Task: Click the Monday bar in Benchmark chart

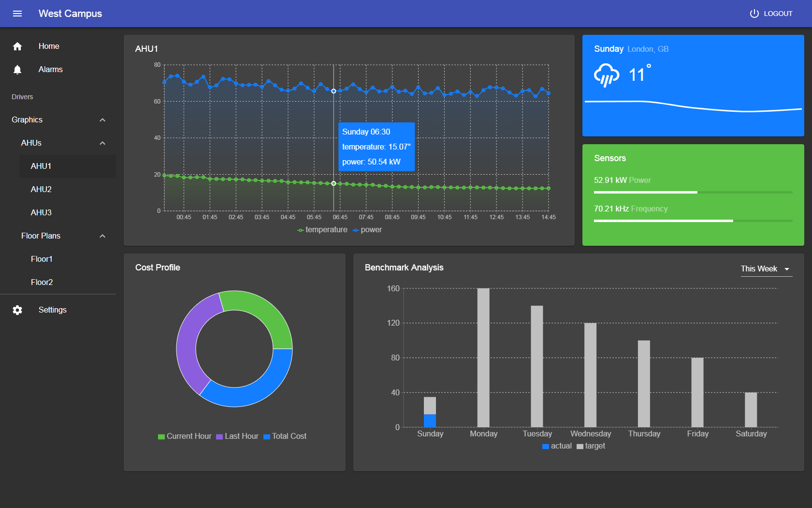Action: pyautogui.click(x=483, y=358)
